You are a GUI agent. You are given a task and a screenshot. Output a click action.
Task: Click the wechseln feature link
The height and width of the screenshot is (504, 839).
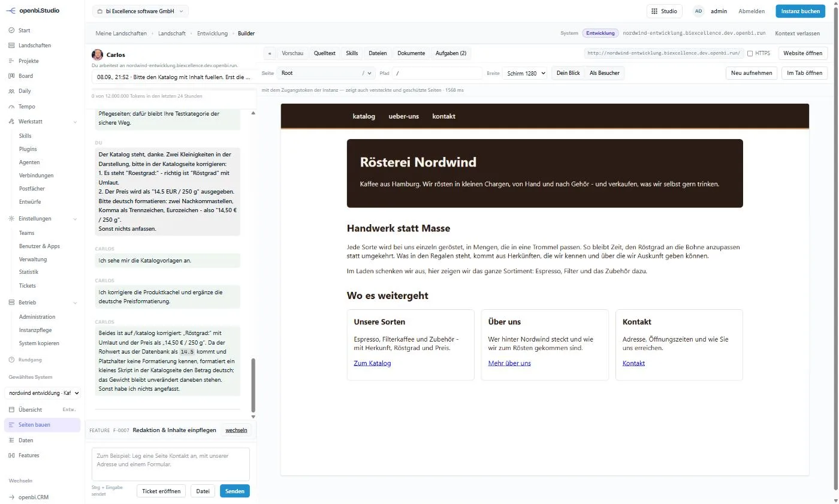(236, 430)
